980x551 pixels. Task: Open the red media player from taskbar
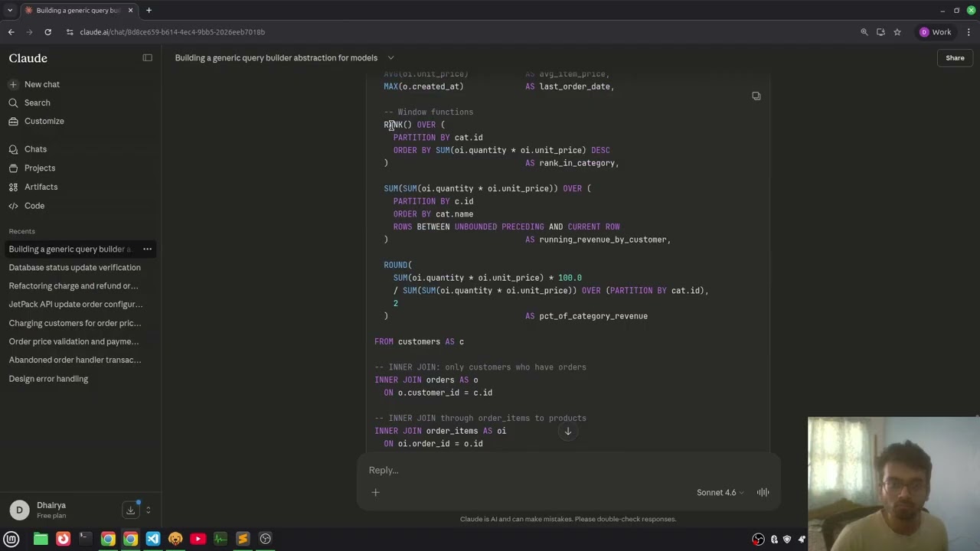tap(198, 539)
